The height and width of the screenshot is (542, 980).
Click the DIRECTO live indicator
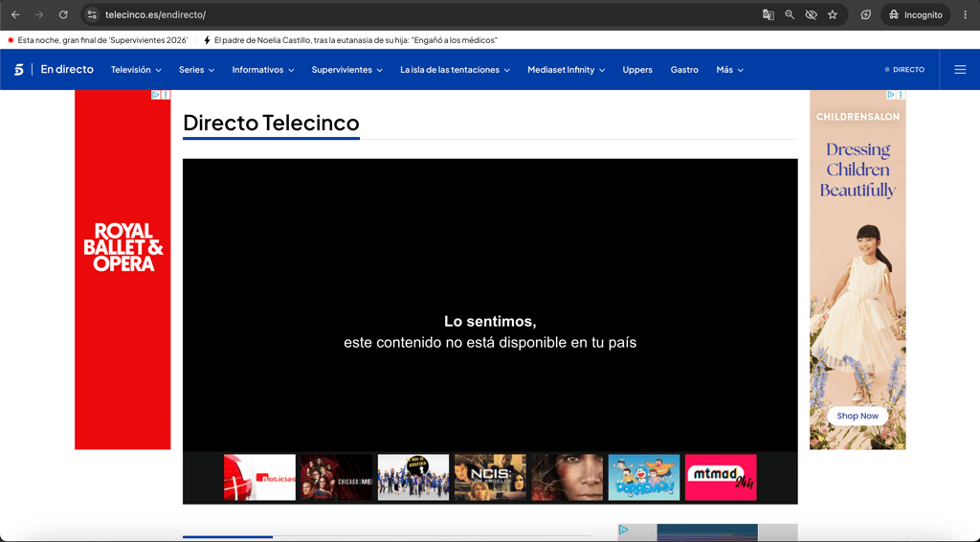(904, 69)
